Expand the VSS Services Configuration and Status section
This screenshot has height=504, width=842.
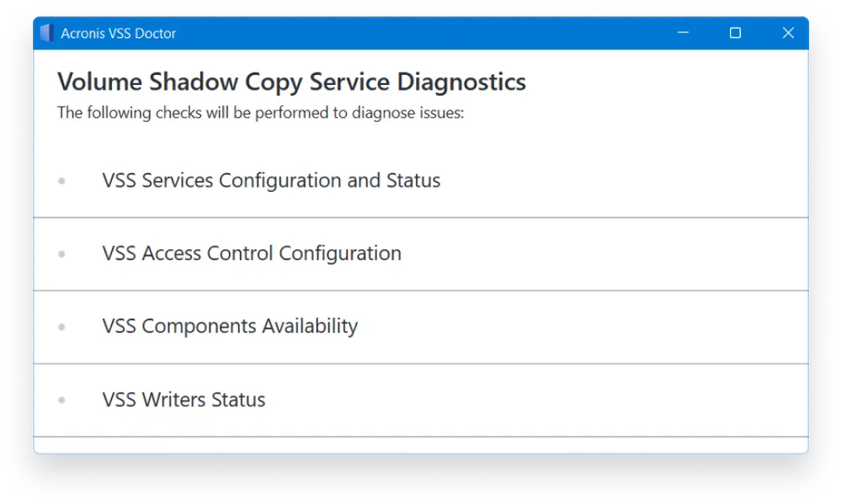[x=271, y=180]
